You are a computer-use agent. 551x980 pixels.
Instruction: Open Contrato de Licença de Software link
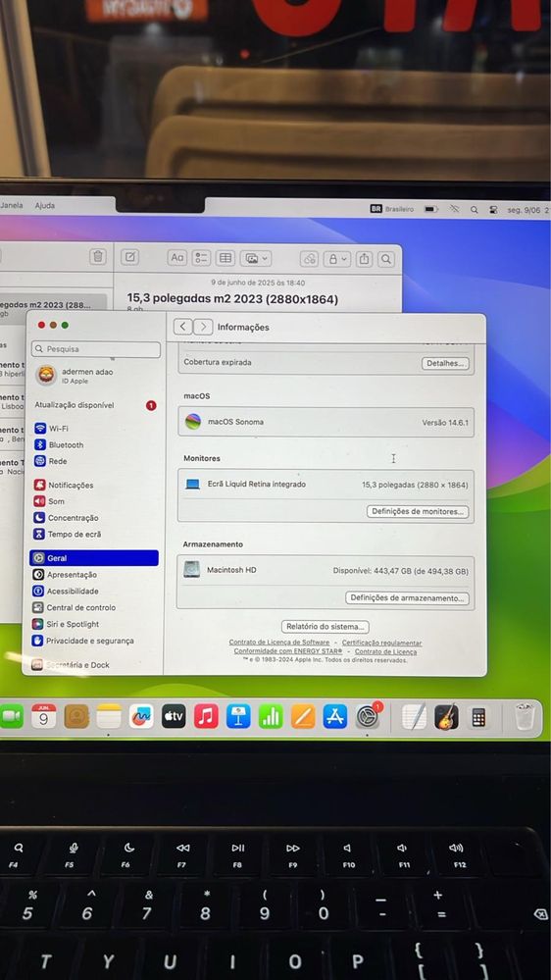pos(279,643)
